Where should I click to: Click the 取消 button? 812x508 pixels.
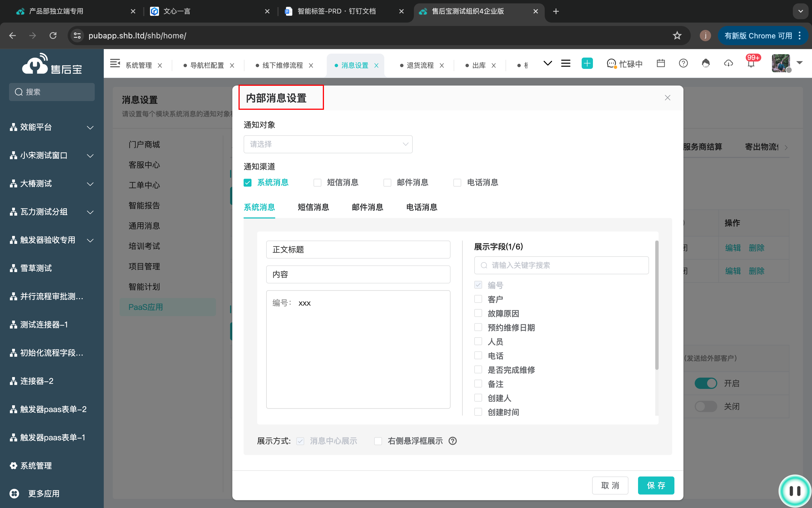point(610,485)
